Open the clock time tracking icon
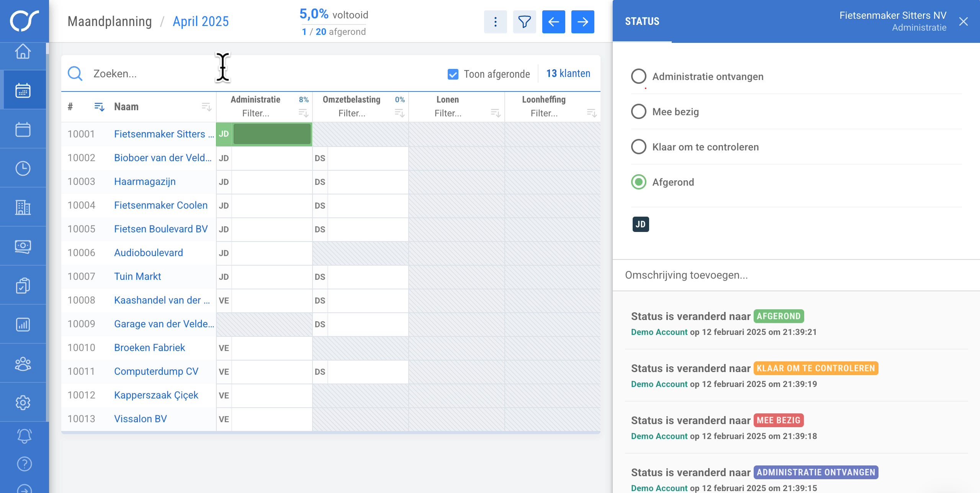980x493 pixels. [23, 168]
